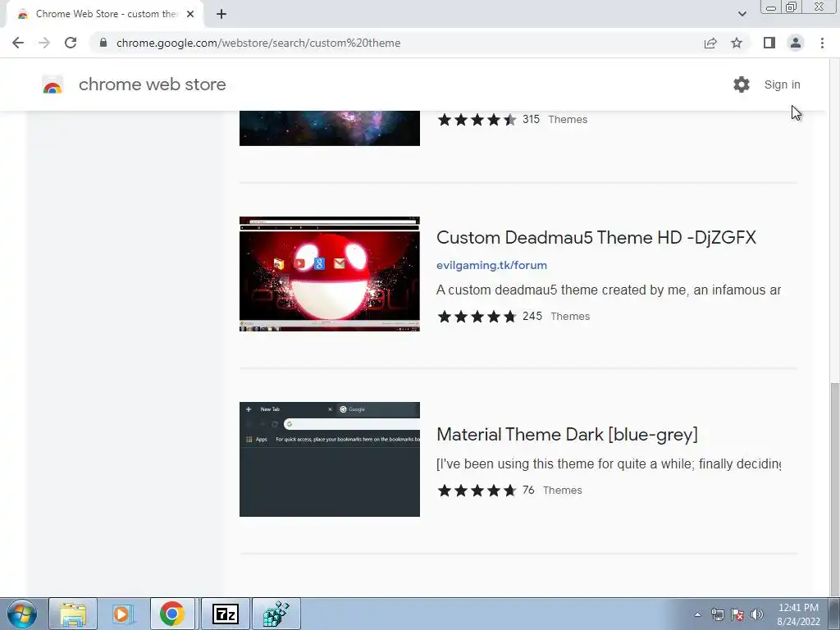Open evilgaming.tk/forum publisher link
Viewport: 840px width, 630px height.
pos(491,265)
